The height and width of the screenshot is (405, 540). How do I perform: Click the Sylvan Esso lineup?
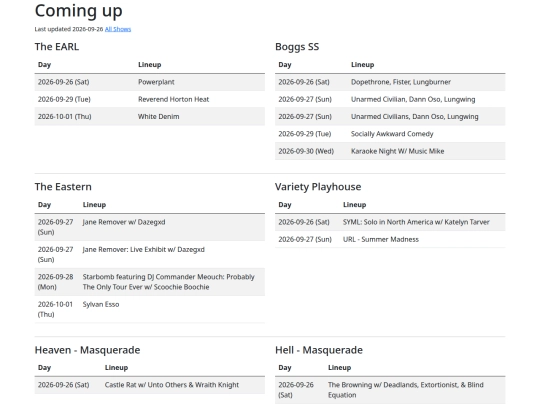(x=101, y=304)
